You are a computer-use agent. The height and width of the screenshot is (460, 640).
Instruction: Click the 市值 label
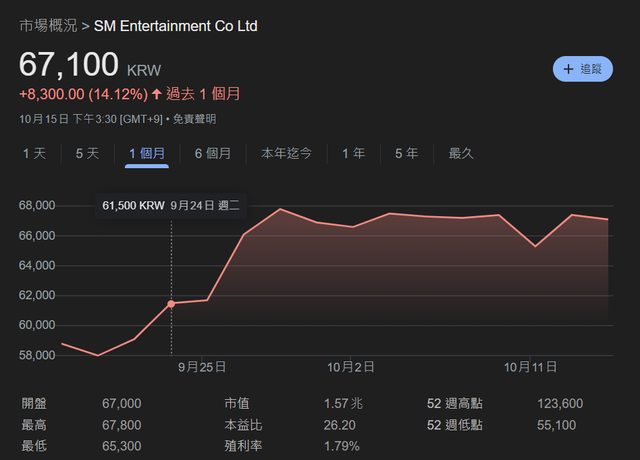pyautogui.click(x=237, y=404)
